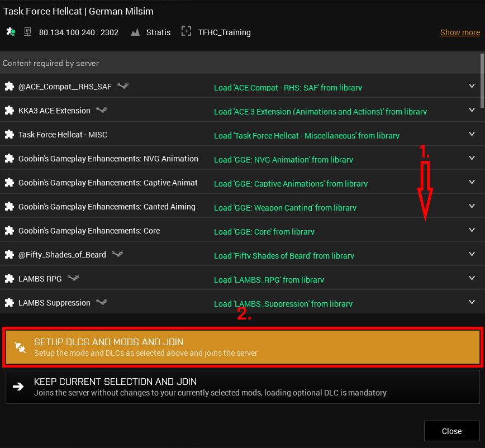Click puzzle icon beside @Fifty_Shades_of_Beard
485x448 pixels.
pyautogui.click(x=9, y=255)
